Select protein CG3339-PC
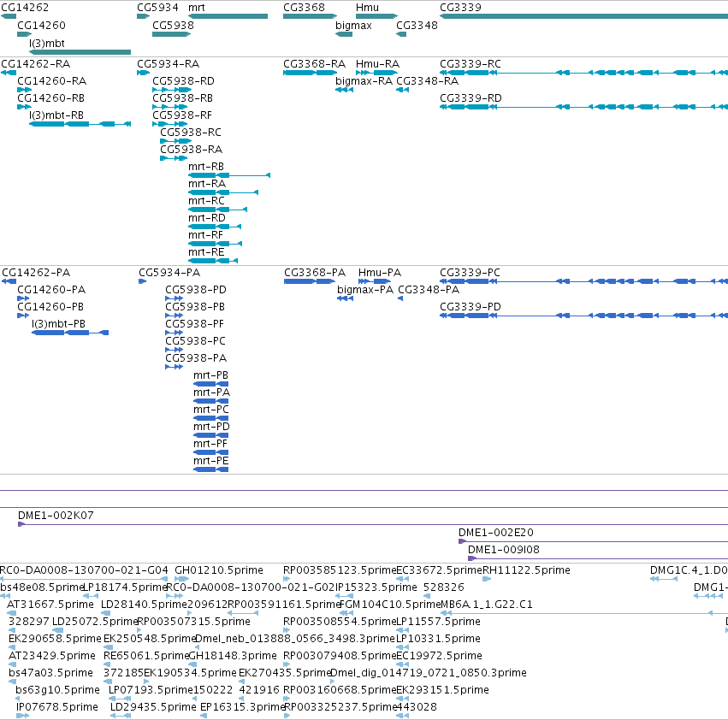 [583, 281]
